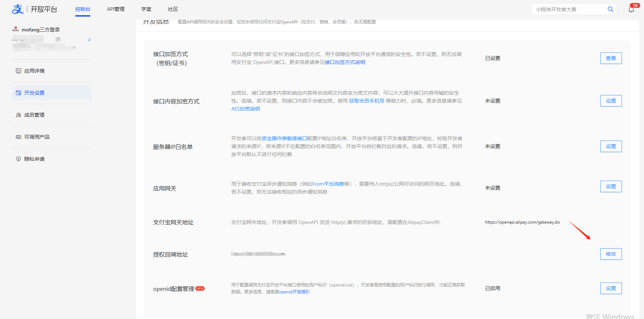
Task: Click the 未设置 status for 服务器IP白名单
Action: tap(492, 146)
